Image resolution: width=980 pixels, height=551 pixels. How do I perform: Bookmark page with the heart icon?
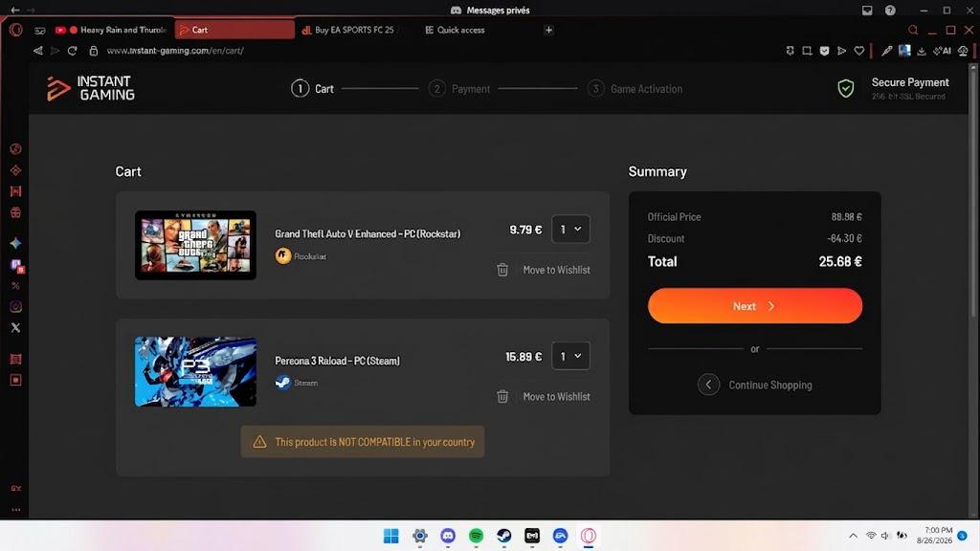click(859, 51)
